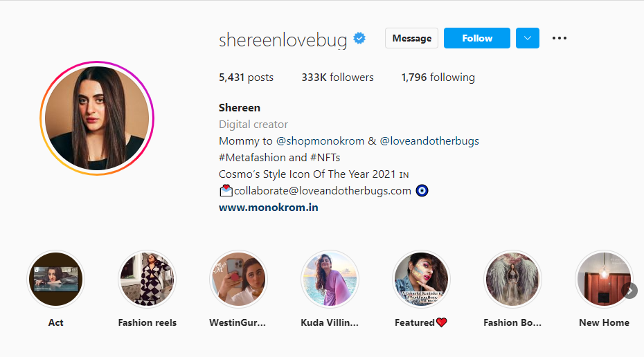This screenshot has height=357, width=644.
Task: Expand the suggested accounts dropdown arrow
Action: point(528,38)
